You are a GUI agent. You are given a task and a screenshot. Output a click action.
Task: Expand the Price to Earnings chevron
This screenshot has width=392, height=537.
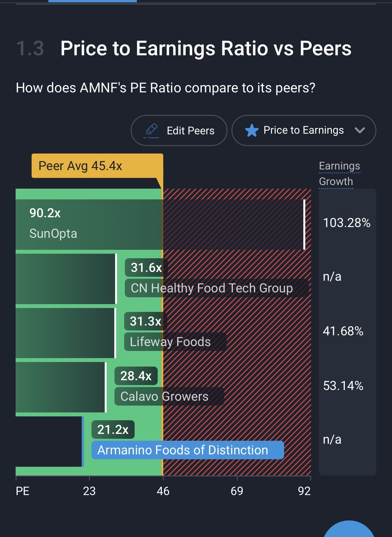[x=359, y=130]
